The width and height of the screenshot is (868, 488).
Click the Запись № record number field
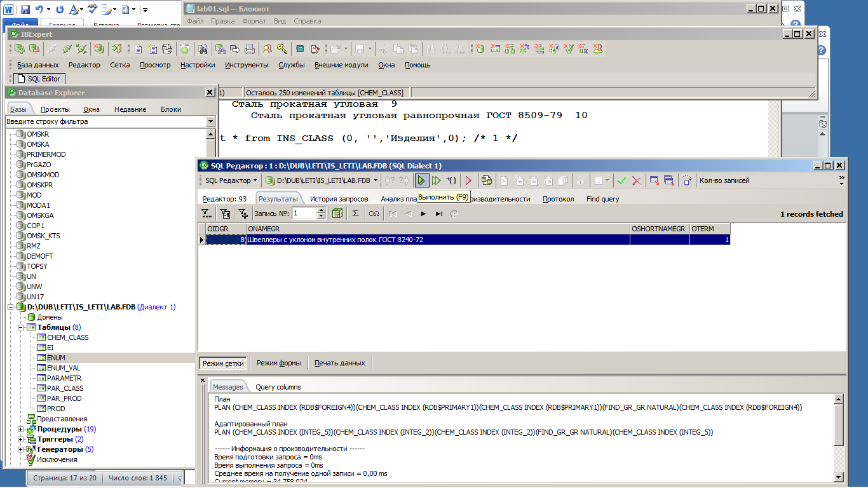[x=304, y=213]
